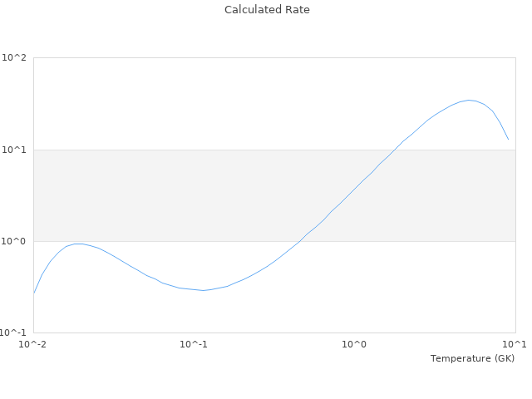The height and width of the screenshot is (399, 532).
Task: Click the 10^-1 x-axis tick label
Action: (x=194, y=344)
